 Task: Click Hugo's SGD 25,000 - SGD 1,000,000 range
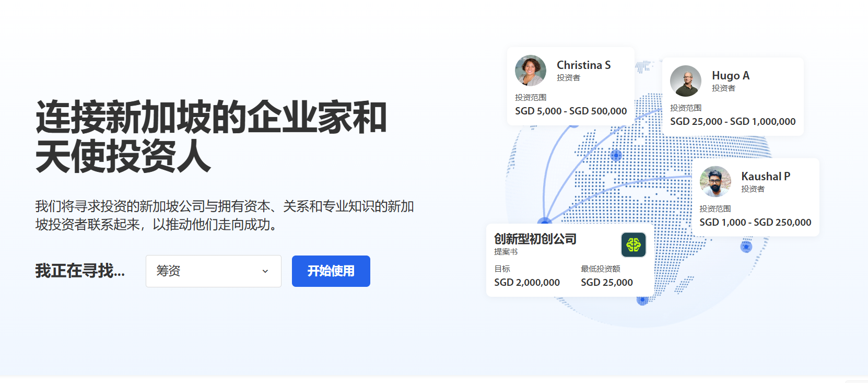click(x=732, y=122)
